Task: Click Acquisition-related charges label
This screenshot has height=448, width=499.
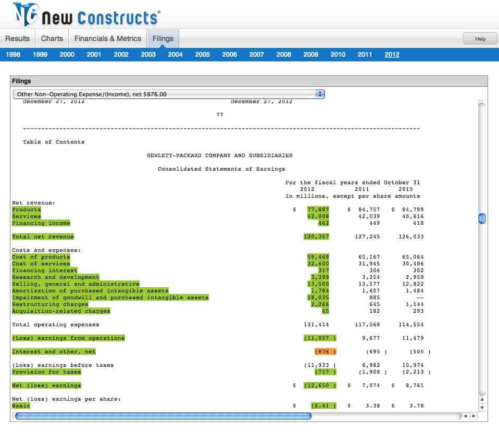Action: pos(61,311)
